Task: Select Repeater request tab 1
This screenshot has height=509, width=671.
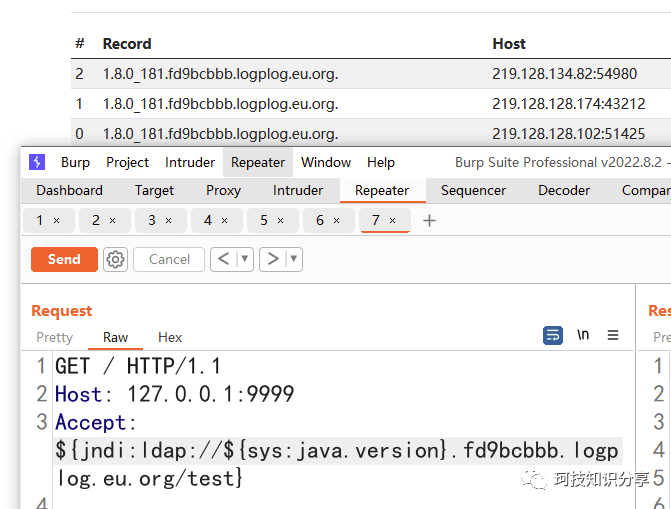Action: click(40, 220)
